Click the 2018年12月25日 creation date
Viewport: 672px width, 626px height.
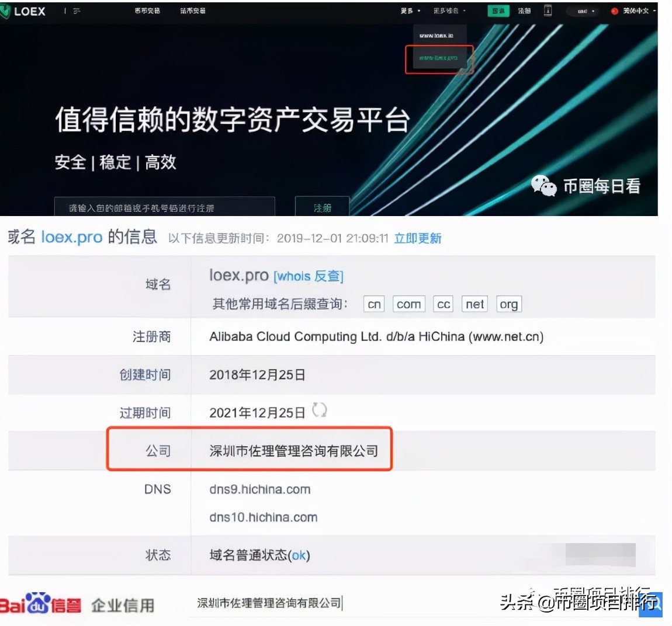tap(257, 375)
